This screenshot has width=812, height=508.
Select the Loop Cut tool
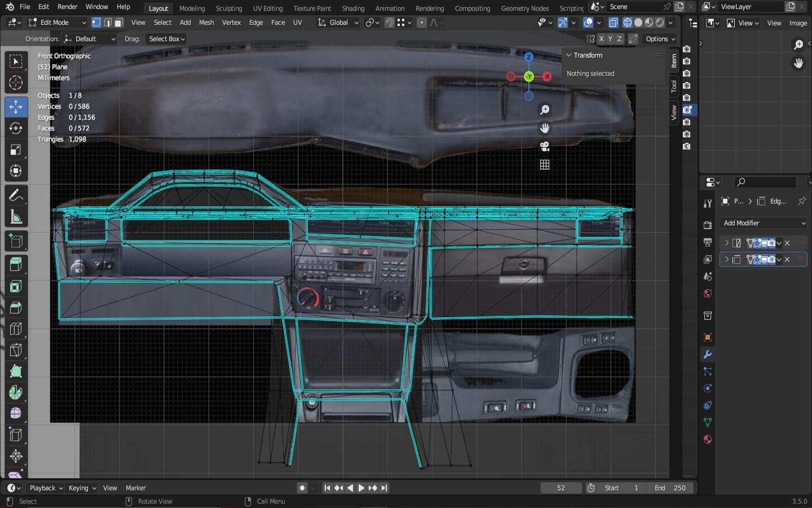click(16, 329)
